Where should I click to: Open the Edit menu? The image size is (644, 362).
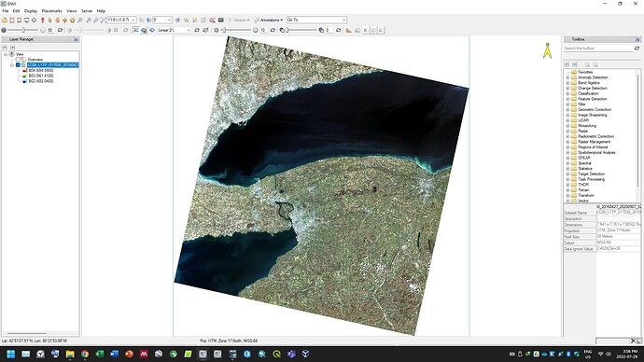click(x=17, y=11)
